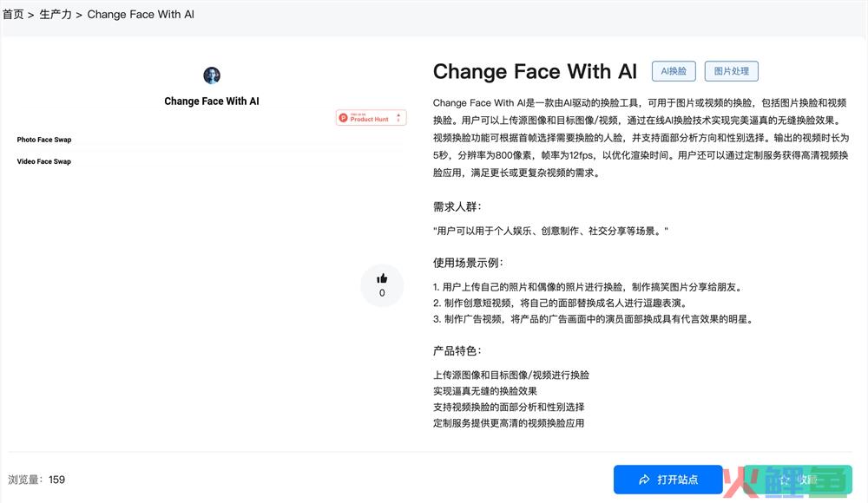Click the like count number 0

point(382,293)
